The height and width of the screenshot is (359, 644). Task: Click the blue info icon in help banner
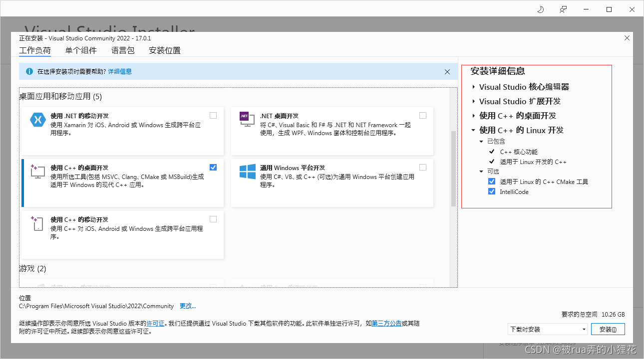(x=29, y=71)
